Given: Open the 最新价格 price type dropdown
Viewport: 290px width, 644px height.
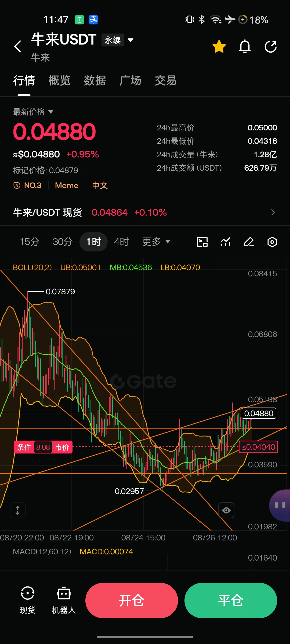Looking at the screenshot, I should [x=33, y=112].
